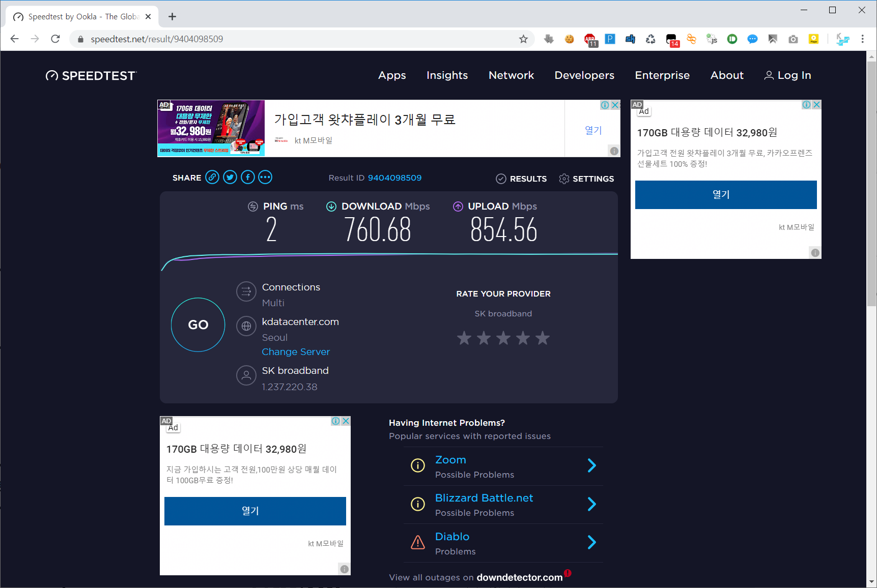Click the top banner ad image

click(211, 128)
